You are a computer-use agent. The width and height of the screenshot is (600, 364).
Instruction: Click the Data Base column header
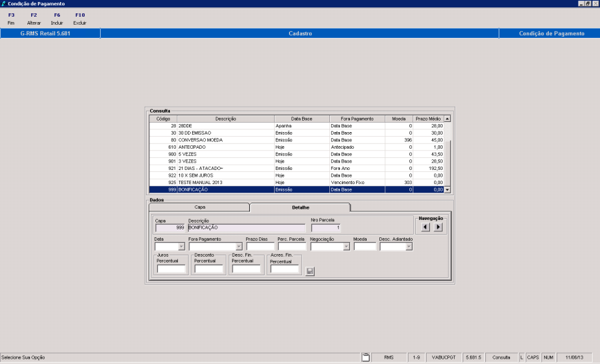302,119
